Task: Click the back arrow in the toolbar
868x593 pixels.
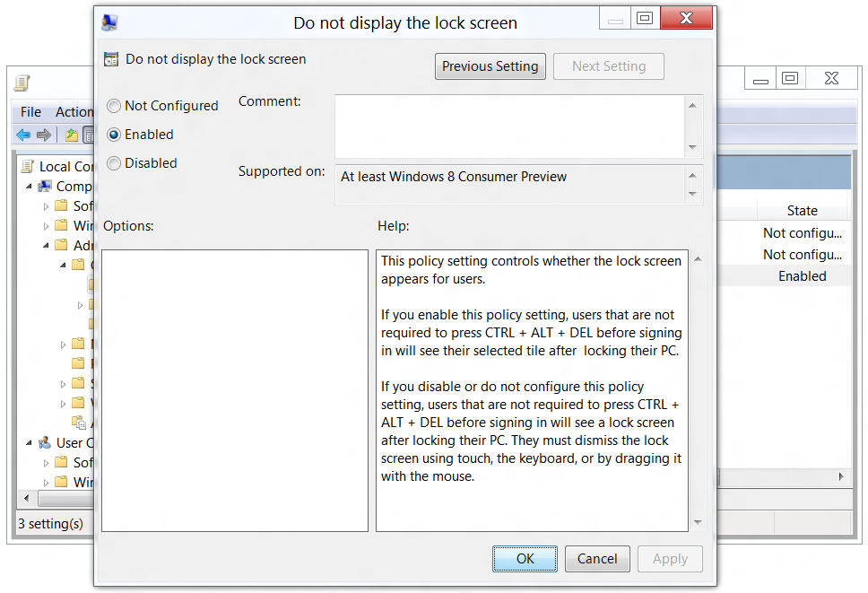Action: click(23, 135)
